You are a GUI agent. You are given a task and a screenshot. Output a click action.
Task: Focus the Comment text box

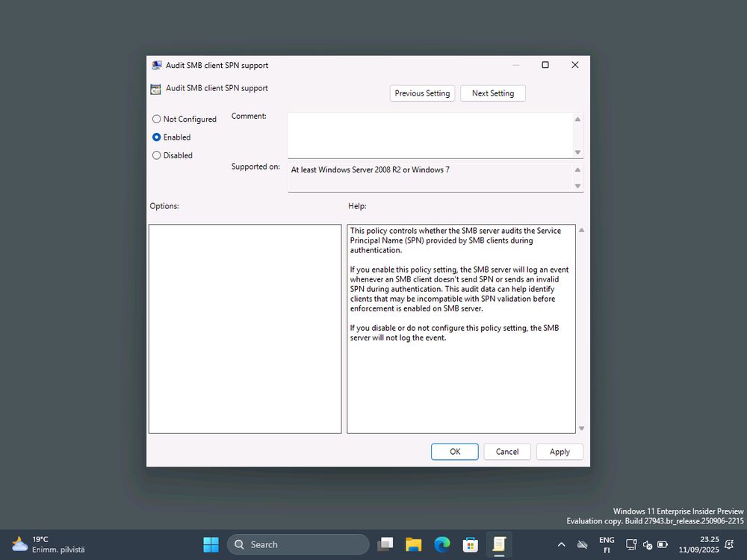(x=430, y=135)
